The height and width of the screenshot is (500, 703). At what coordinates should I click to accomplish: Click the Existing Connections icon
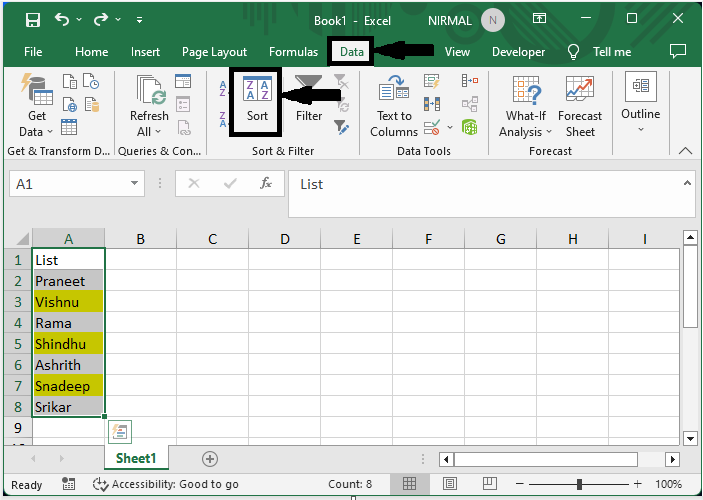[91, 104]
